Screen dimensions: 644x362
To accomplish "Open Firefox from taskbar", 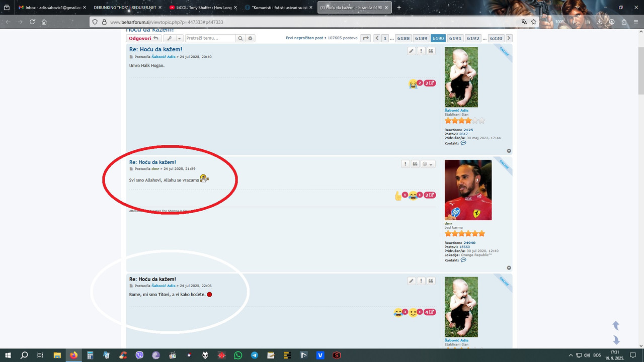I will click(x=74, y=355).
